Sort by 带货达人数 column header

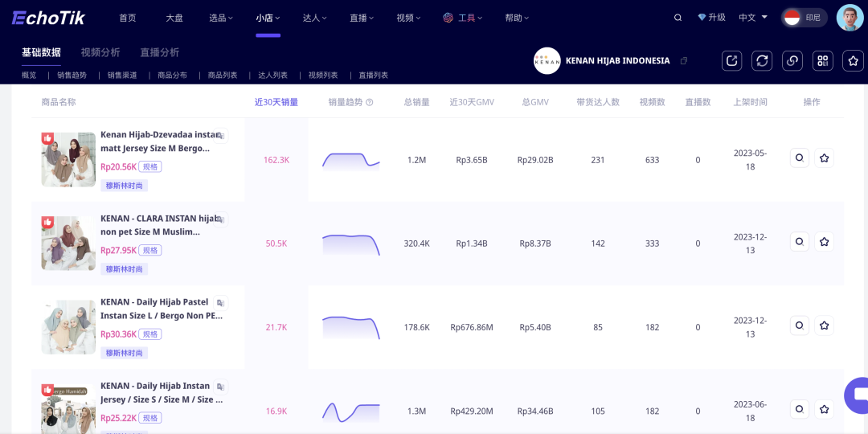(598, 102)
